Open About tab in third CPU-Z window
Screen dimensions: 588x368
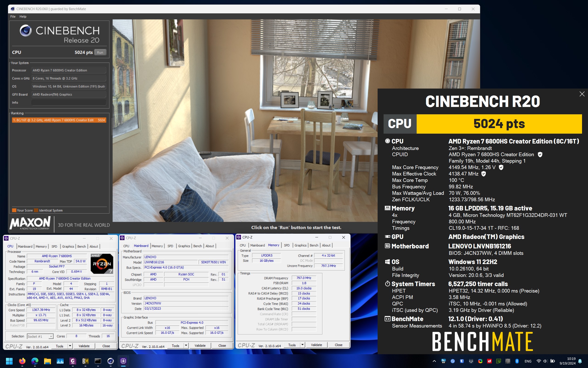[x=326, y=245]
